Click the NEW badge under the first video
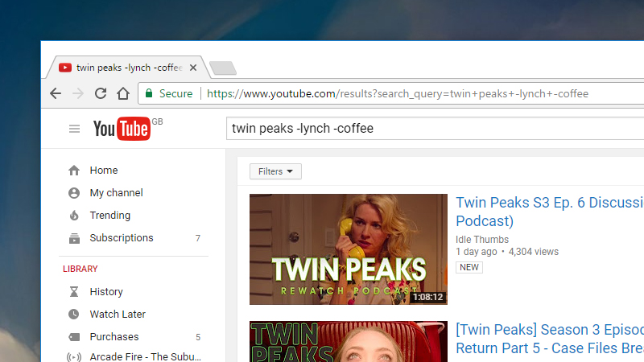The height and width of the screenshot is (362, 644). 469,267
